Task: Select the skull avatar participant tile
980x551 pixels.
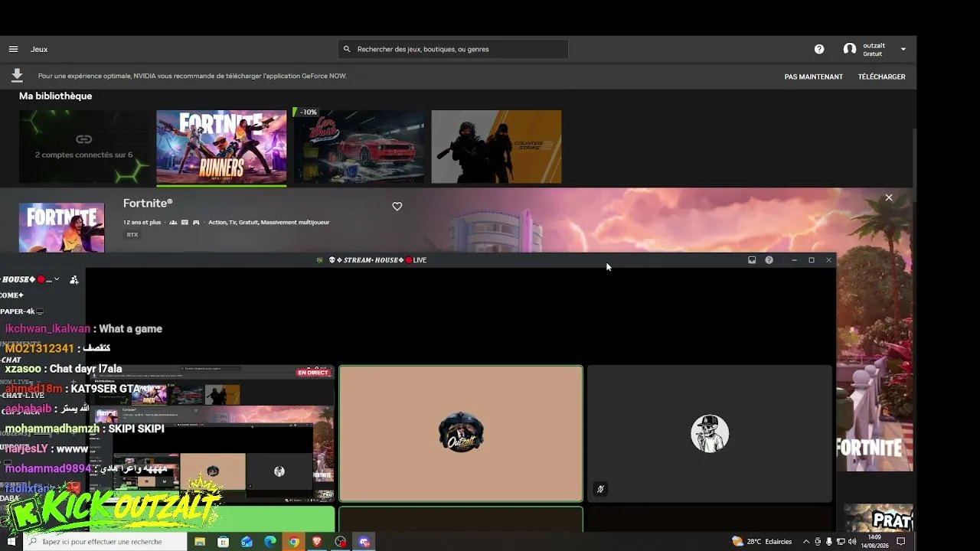Action: [710, 433]
